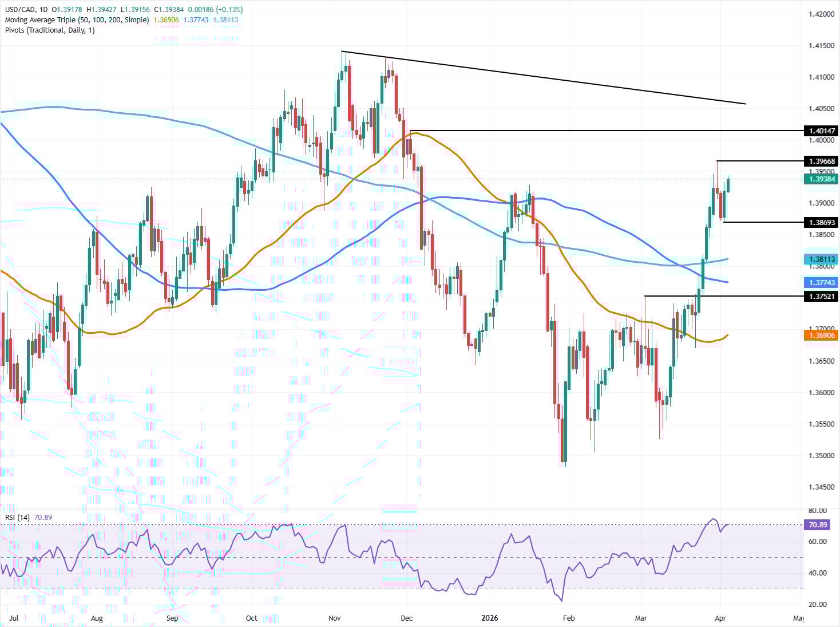This screenshot has width=840, height=627.
Task: Click the 1.42000 tick on price axis
Action: pos(821,14)
